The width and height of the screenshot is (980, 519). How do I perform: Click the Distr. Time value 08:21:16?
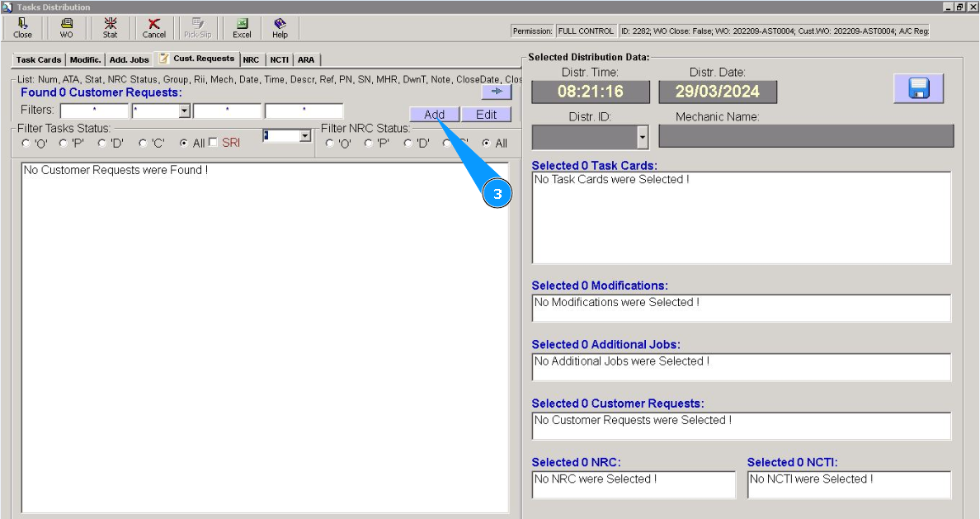pyautogui.click(x=591, y=92)
